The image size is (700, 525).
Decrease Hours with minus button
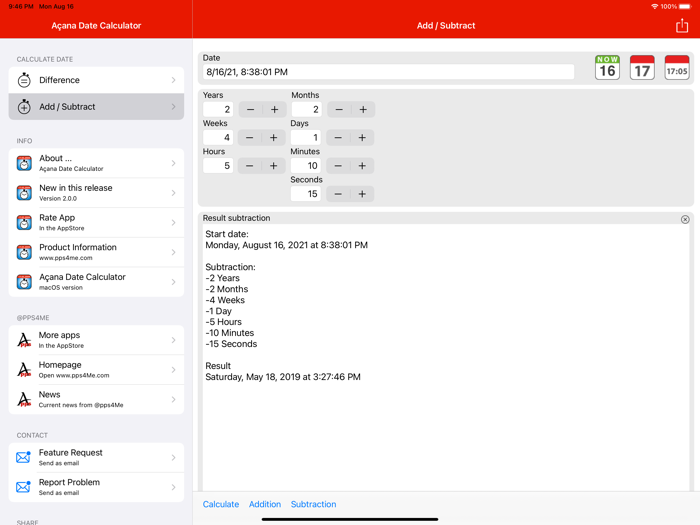point(250,166)
